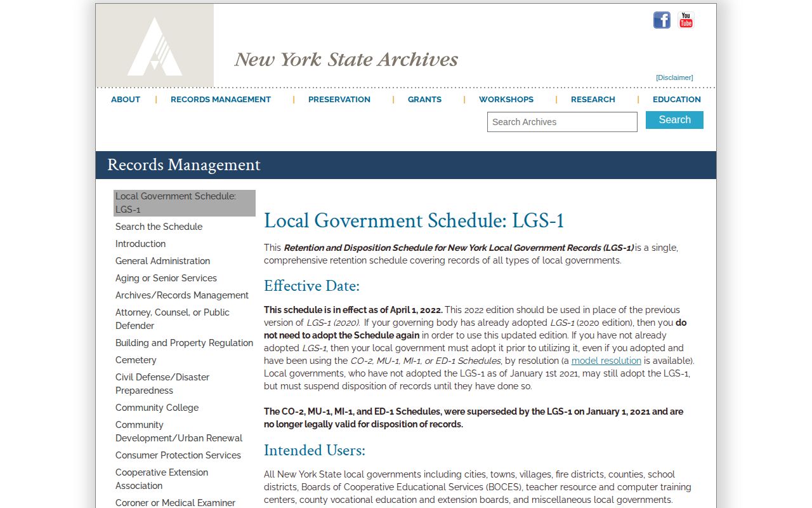Open Attorney, Counsel, or Public Defender link
This screenshot has width=812, height=508.
coord(173,319)
